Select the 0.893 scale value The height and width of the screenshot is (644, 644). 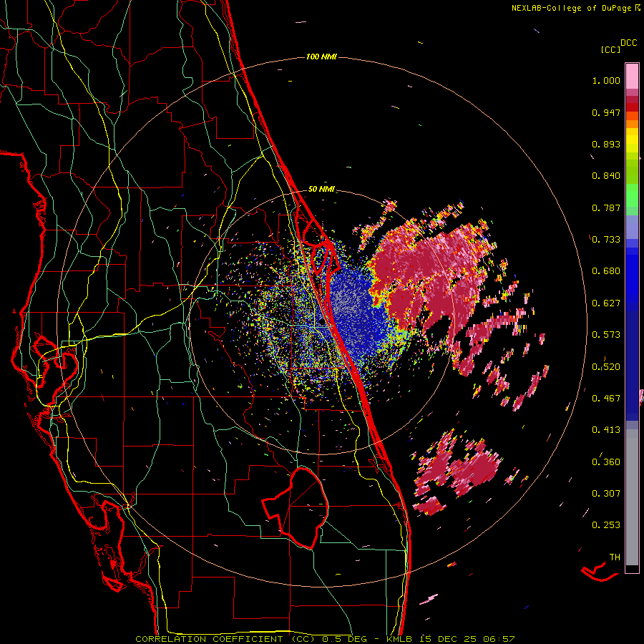coord(606,144)
